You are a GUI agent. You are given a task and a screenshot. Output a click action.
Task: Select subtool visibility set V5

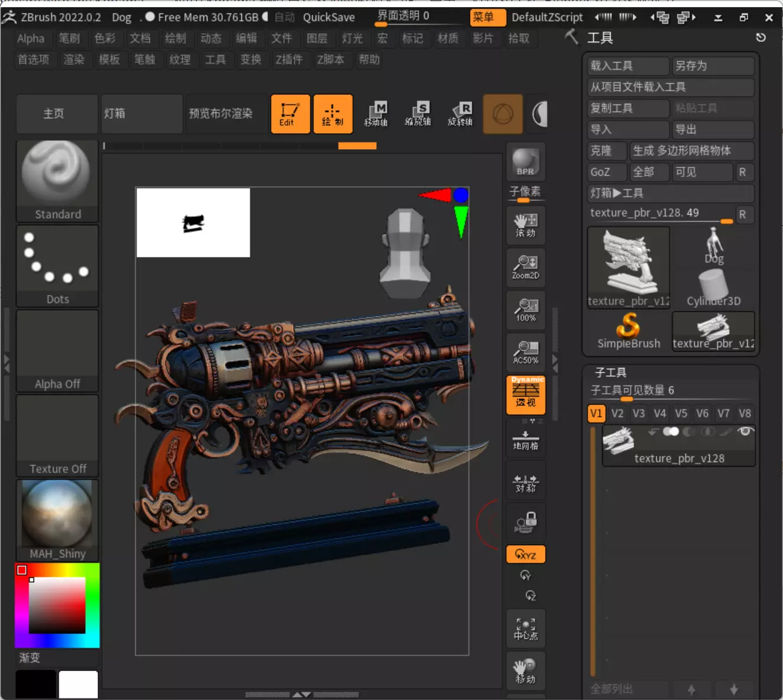(681, 414)
